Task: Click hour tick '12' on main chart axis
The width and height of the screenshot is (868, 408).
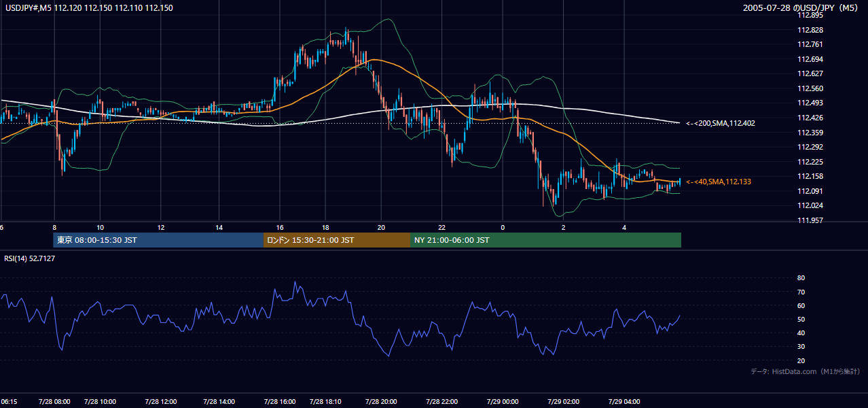Action: coord(161,227)
